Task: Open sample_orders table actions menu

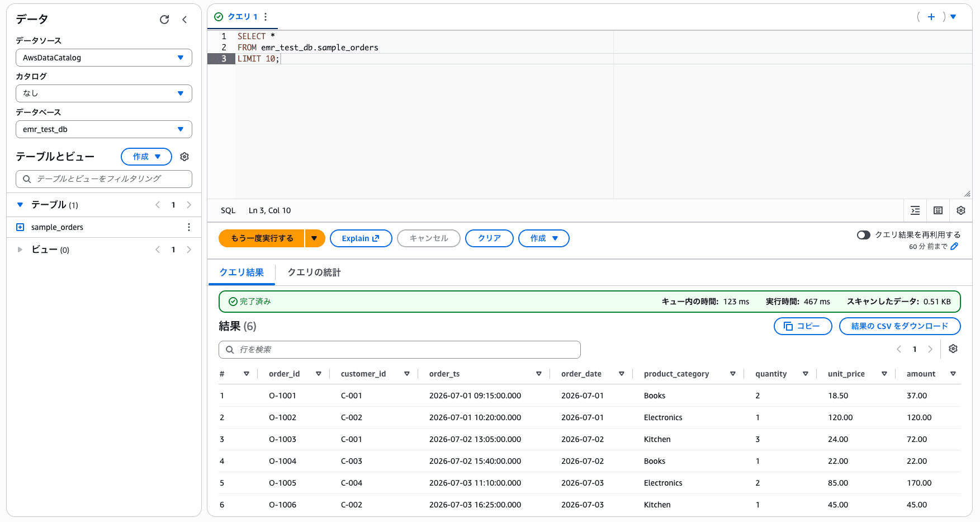Action: click(189, 227)
